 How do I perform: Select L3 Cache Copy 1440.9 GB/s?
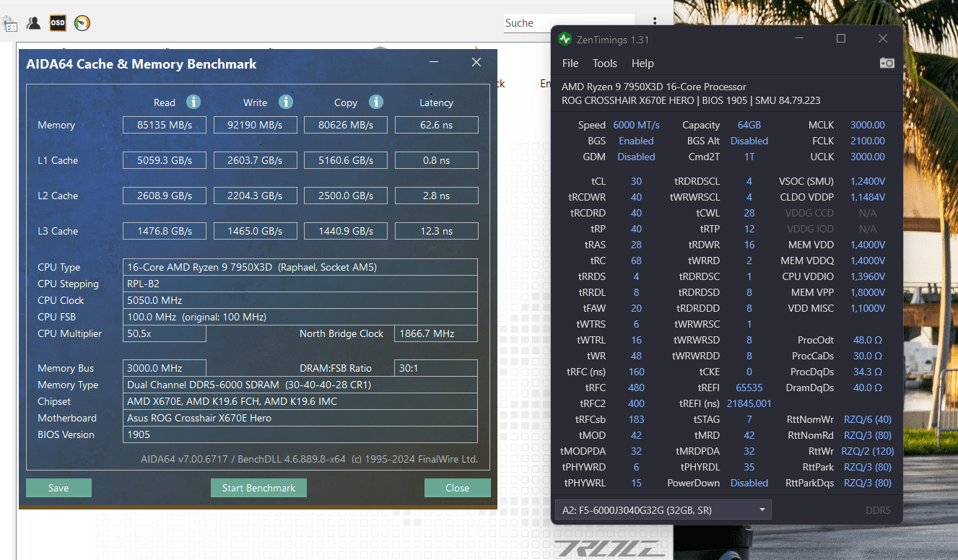pos(346,231)
